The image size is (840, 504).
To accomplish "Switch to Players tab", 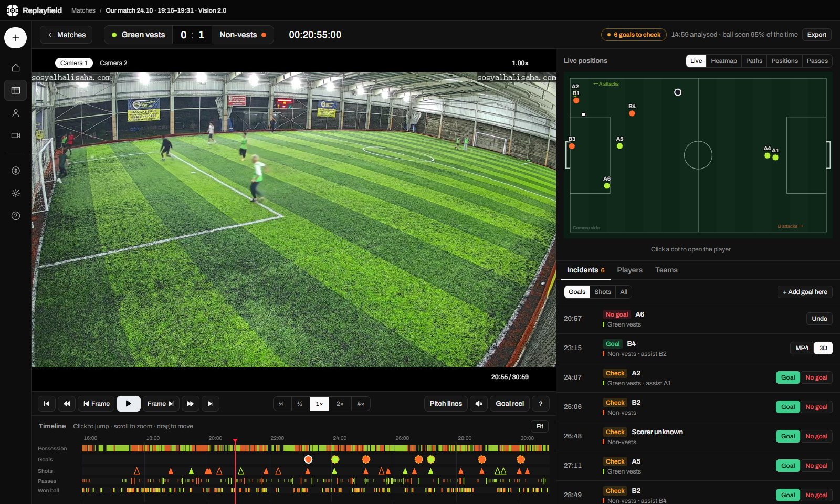I will tap(629, 270).
